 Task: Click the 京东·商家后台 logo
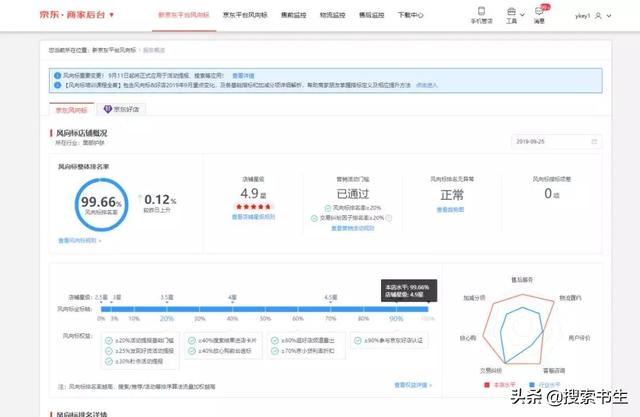(72, 15)
